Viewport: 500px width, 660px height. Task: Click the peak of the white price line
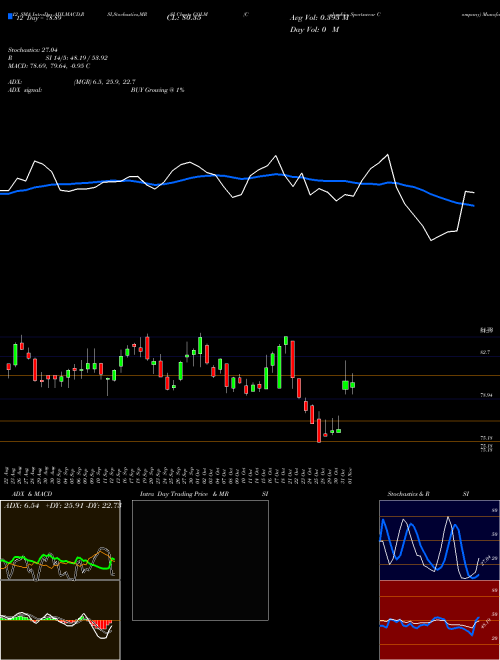[x=388, y=155]
